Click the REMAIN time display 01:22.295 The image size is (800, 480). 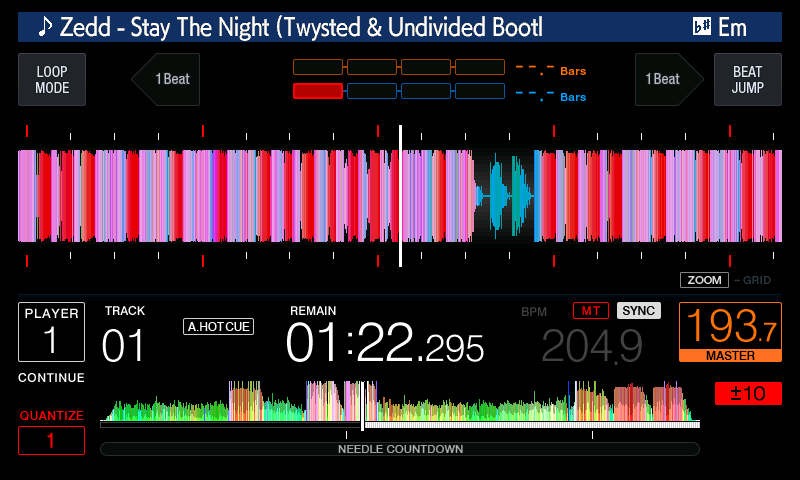tap(385, 342)
